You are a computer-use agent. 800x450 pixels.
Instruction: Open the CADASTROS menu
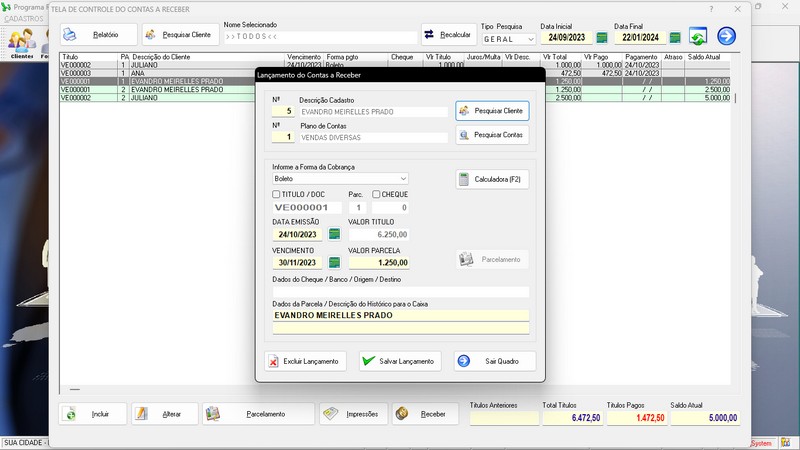click(25, 19)
